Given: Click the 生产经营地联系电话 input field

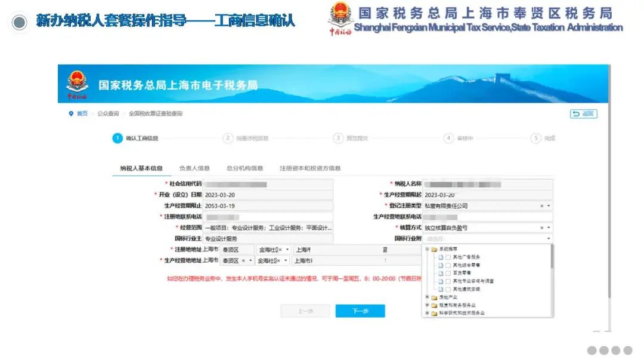Looking at the screenshot, I should pyautogui.click(x=488, y=217).
